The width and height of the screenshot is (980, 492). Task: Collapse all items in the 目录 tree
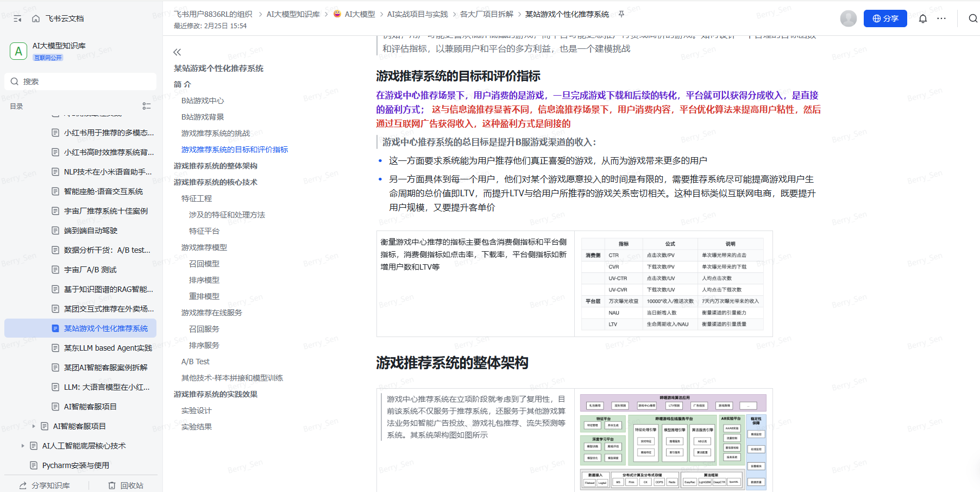[147, 106]
